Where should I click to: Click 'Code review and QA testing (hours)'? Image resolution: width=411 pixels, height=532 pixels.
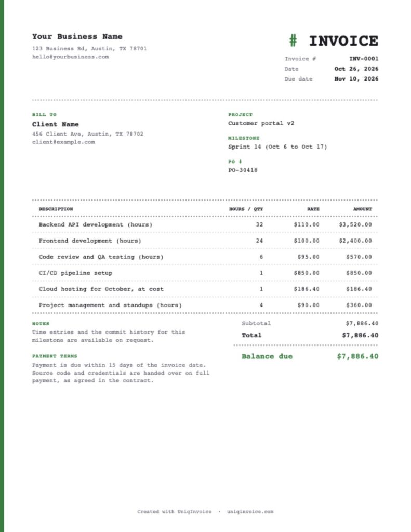[101, 257]
